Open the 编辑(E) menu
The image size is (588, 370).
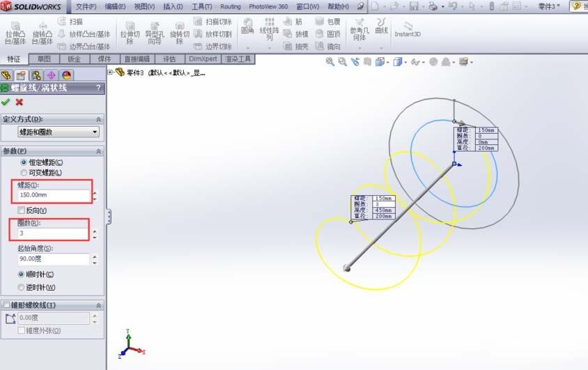tap(115, 6)
